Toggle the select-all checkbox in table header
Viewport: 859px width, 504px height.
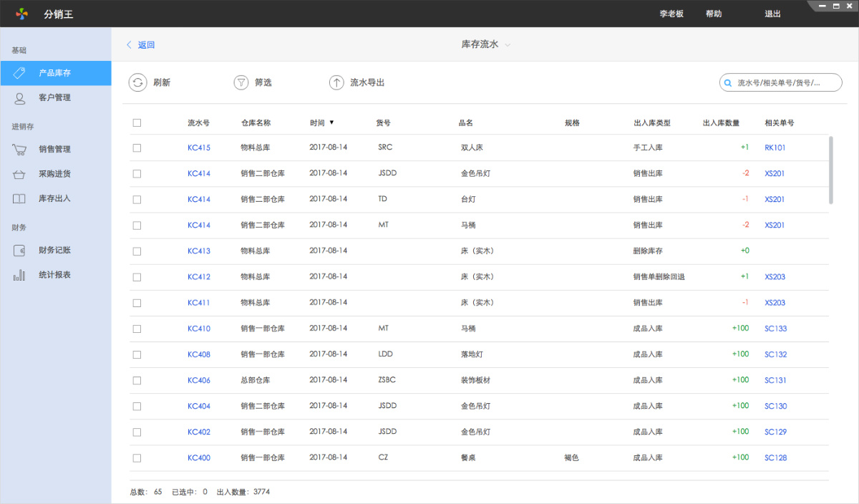coord(137,122)
